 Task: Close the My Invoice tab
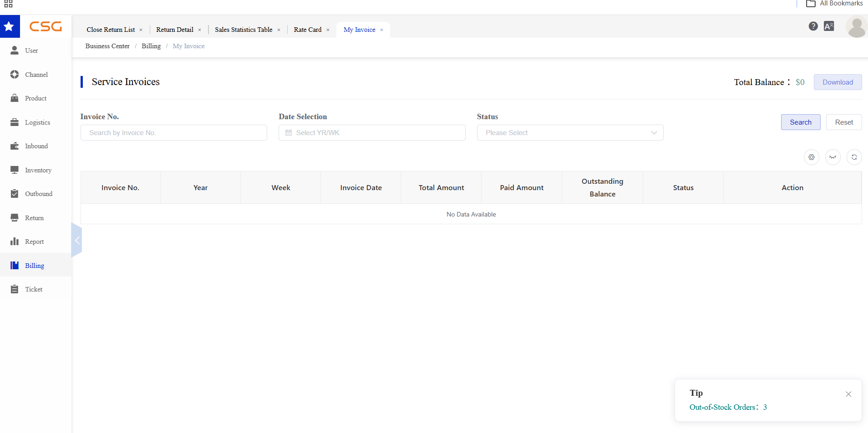381,30
